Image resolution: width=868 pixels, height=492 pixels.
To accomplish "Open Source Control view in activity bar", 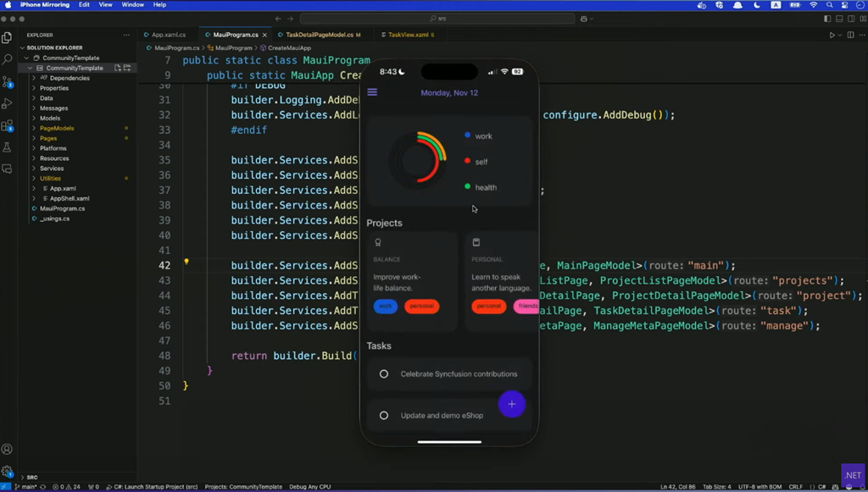I will 8,82.
